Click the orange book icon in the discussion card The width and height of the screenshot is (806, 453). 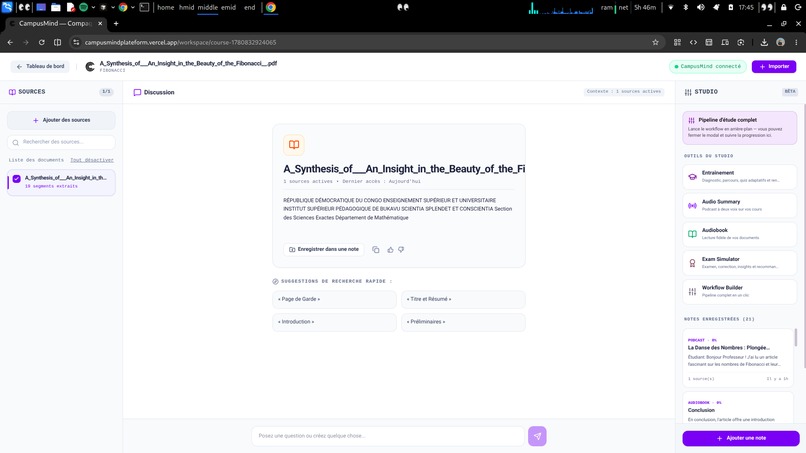coord(294,145)
